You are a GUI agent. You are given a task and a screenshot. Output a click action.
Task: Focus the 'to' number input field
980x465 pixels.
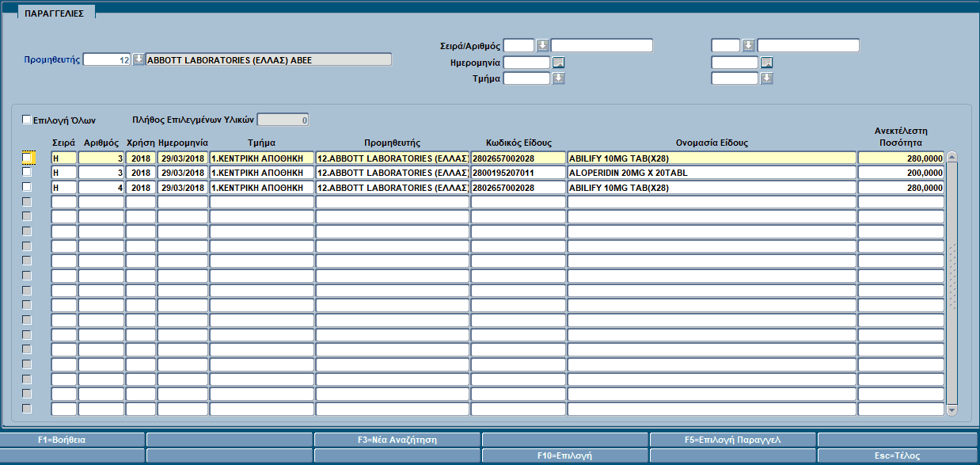808,45
